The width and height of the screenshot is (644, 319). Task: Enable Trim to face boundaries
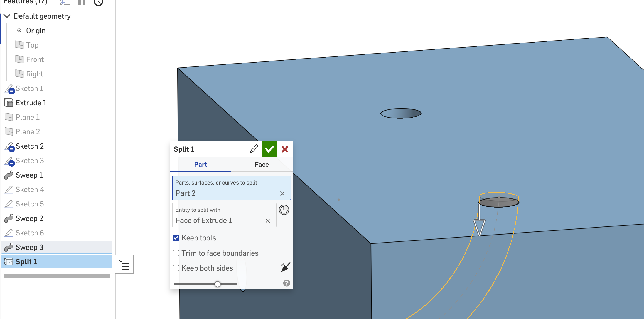[176, 253]
